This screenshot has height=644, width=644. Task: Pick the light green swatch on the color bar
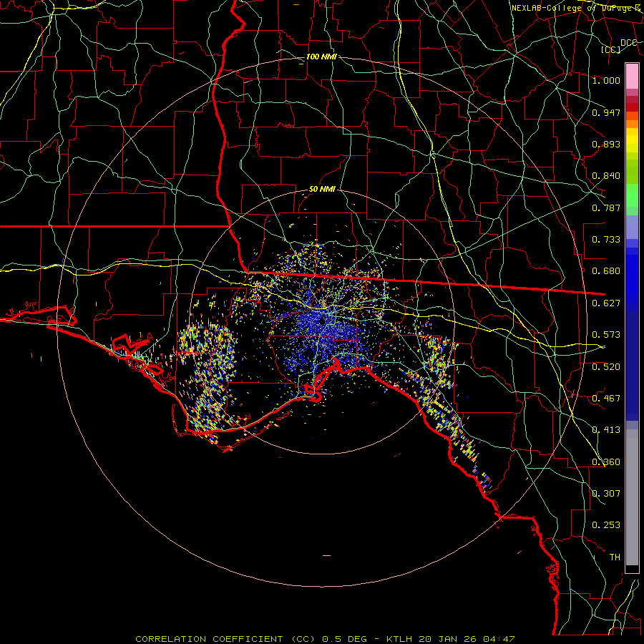pos(632,195)
